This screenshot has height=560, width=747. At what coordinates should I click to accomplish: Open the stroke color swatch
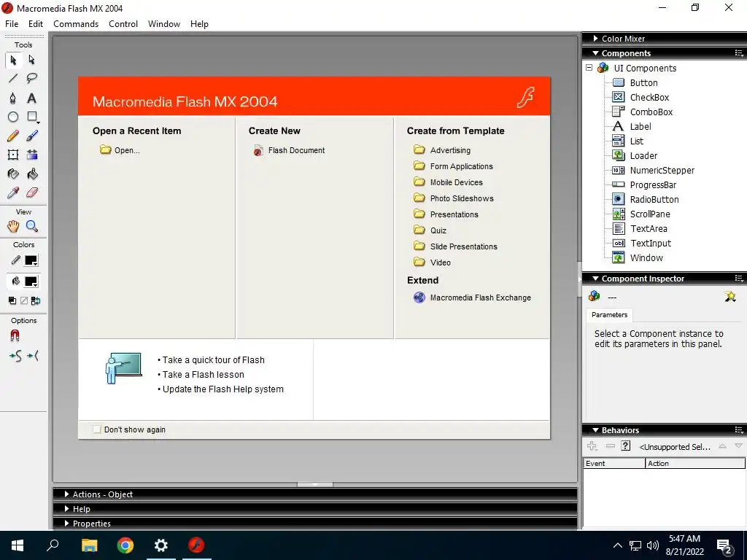31,260
